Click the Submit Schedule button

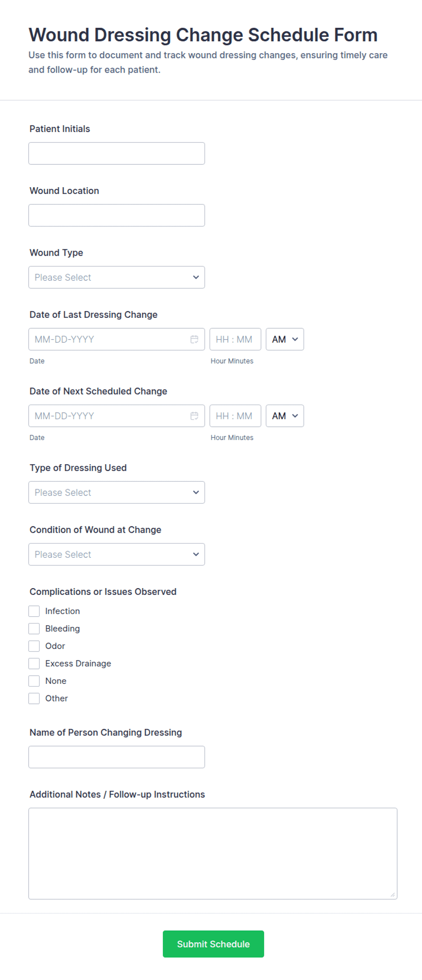[x=213, y=944]
